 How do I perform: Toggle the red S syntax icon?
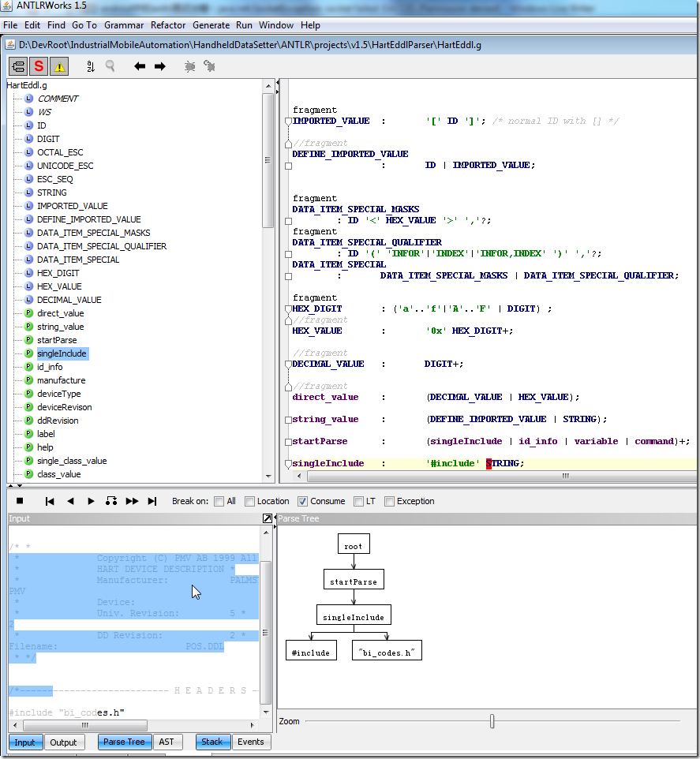pos(39,66)
